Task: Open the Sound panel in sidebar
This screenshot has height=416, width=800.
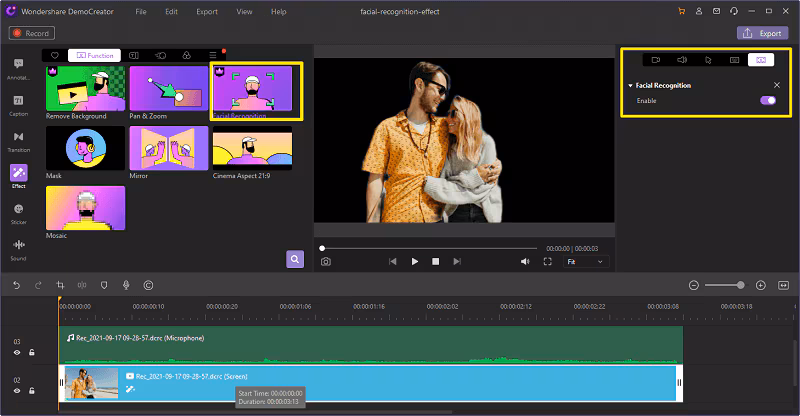Action: 18,250
